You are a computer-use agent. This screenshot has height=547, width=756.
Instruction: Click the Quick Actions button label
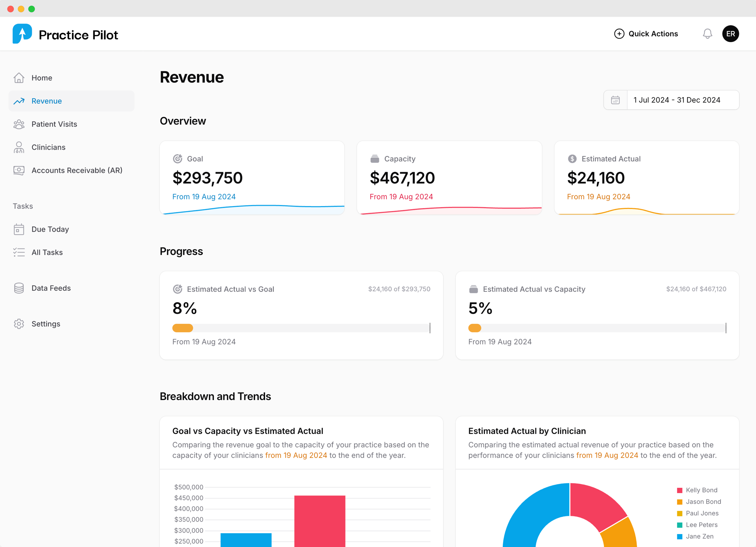pos(653,34)
